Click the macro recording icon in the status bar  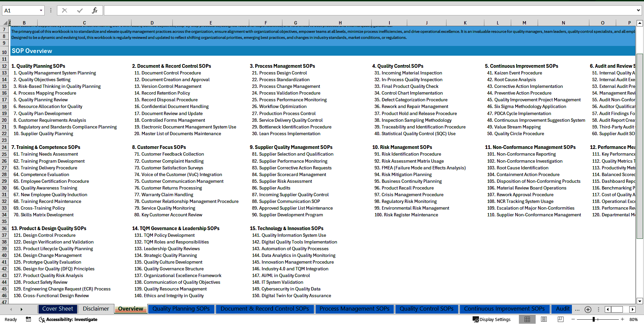[29, 319]
